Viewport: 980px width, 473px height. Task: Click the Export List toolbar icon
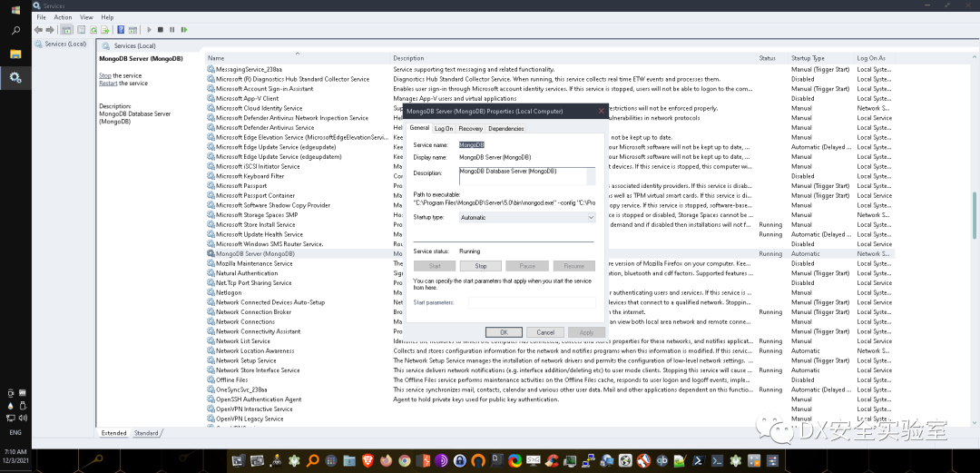(x=105, y=29)
